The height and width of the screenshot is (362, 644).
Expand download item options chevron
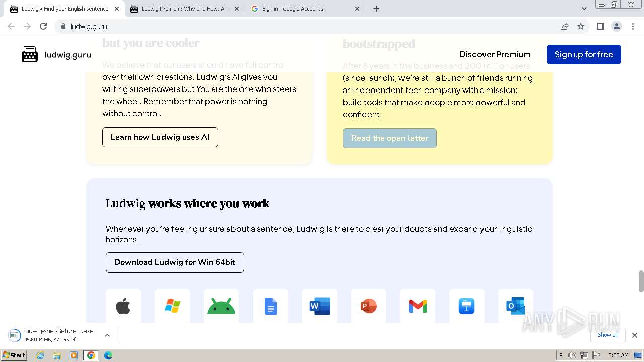[x=107, y=335]
